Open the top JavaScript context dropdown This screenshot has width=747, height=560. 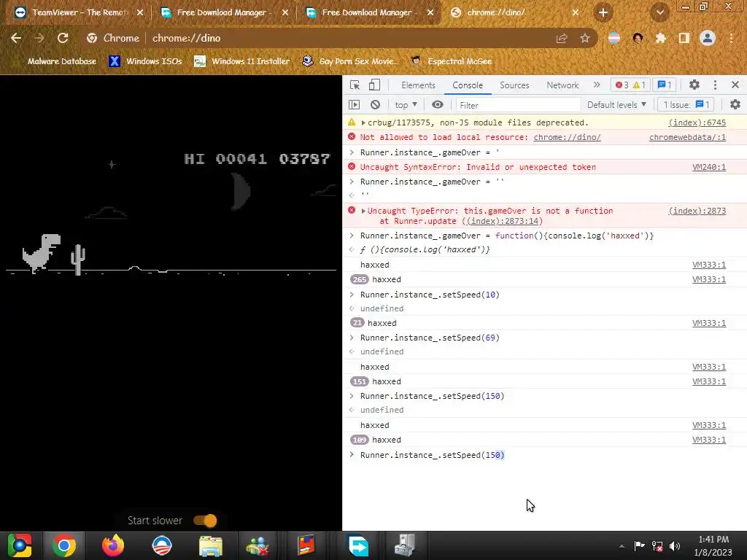[406, 105]
